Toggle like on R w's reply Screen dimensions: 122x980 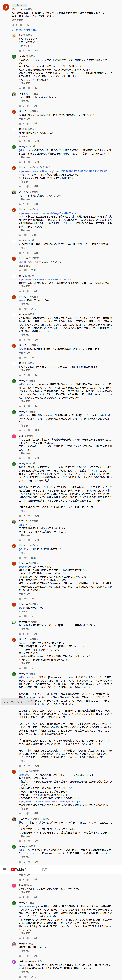click(20, 50)
